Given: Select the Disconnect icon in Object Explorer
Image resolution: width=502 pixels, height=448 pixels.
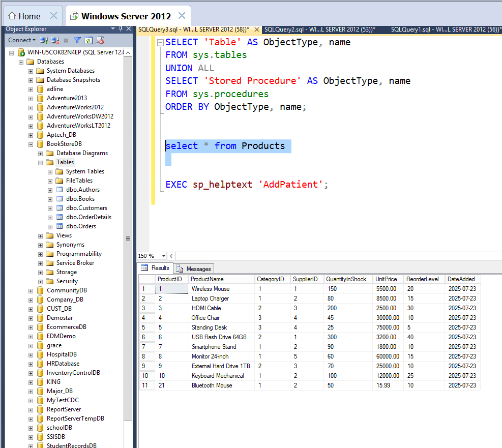Looking at the screenshot, I should point(54,41).
